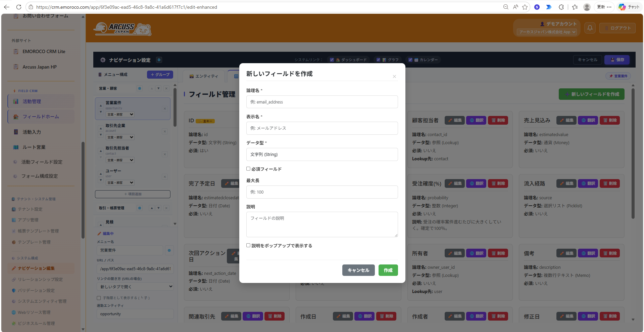Click the translation globe next to ナビゲーション設定
The height and width of the screenshot is (332, 644).
click(x=159, y=60)
